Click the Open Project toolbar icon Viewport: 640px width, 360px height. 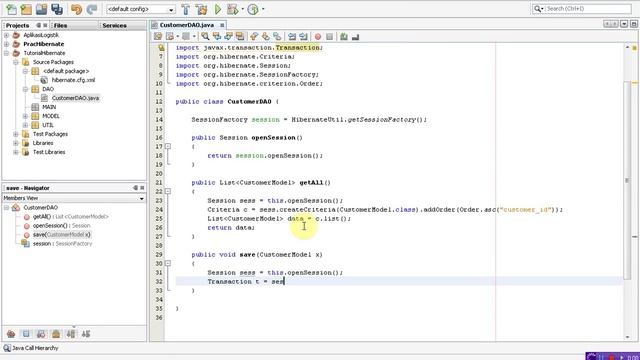(42, 9)
